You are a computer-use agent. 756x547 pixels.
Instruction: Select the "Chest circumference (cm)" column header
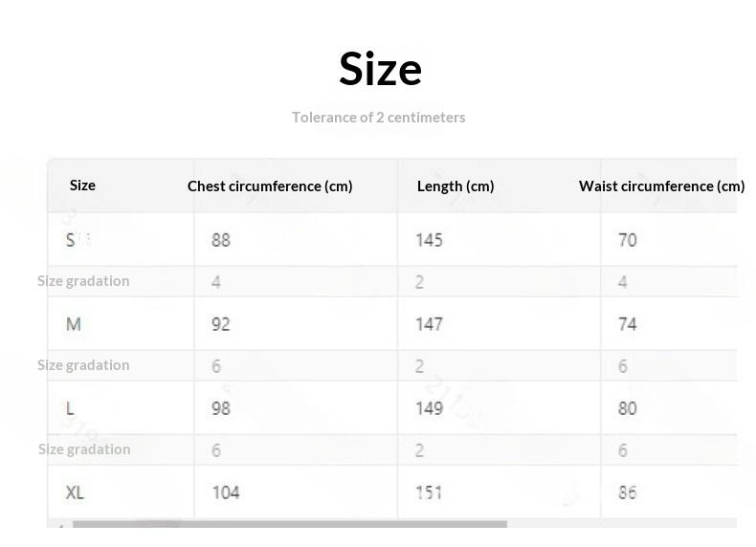270,186
